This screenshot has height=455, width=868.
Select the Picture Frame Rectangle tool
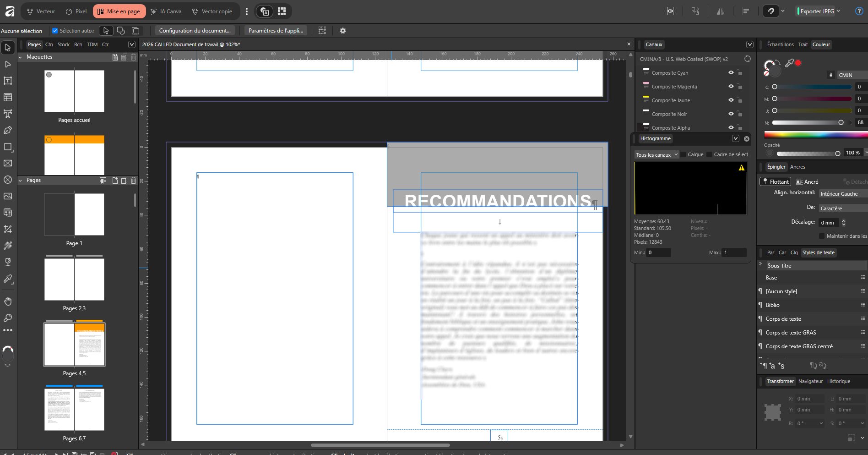[x=8, y=163]
